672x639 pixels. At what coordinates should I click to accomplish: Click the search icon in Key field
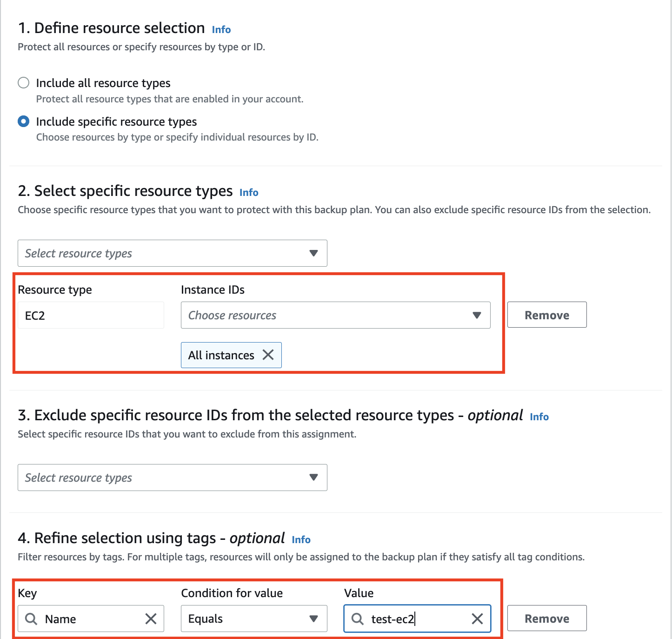click(x=31, y=619)
